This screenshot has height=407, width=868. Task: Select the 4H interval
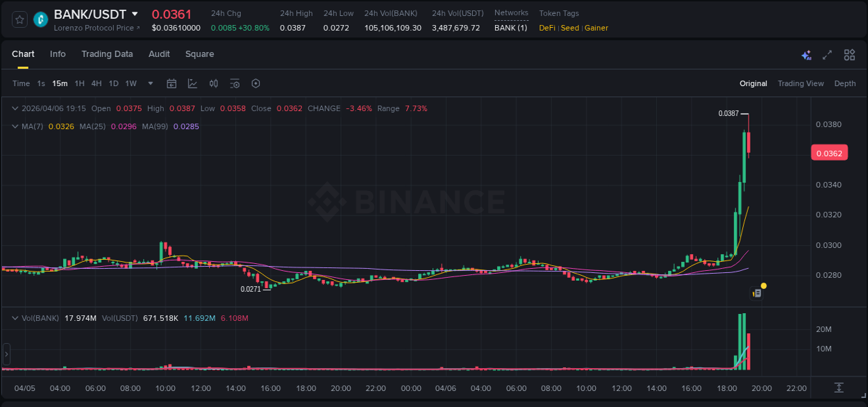[97, 83]
